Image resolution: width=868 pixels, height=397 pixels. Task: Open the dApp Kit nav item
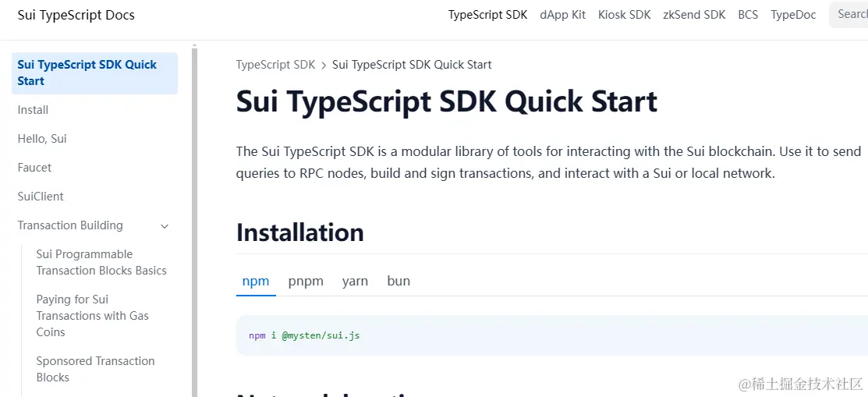[x=562, y=15]
